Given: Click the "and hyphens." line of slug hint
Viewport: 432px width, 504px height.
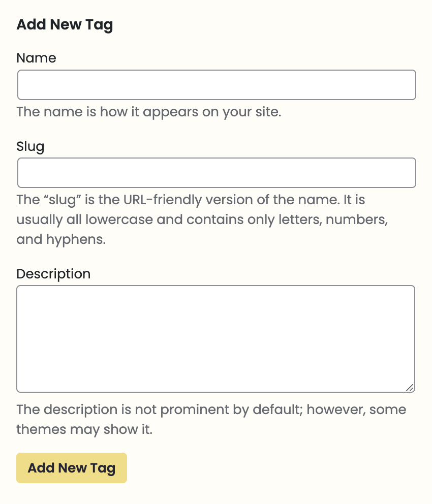Looking at the screenshot, I should [61, 239].
